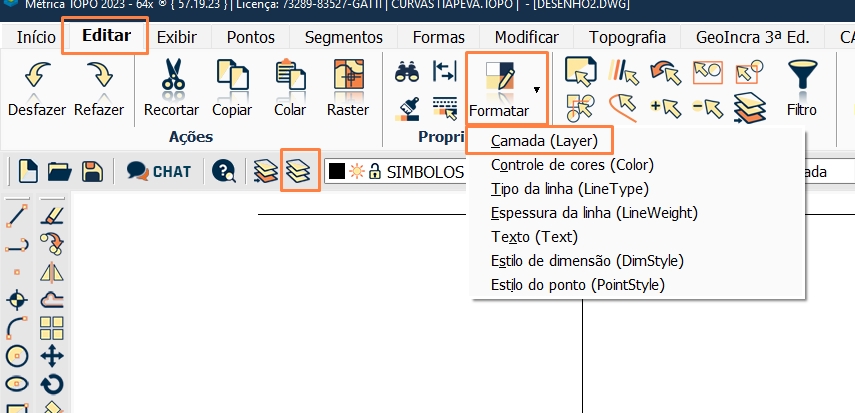This screenshot has width=855, height=413.
Task: Open the Início ribbon tab
Action: (36, 37)
